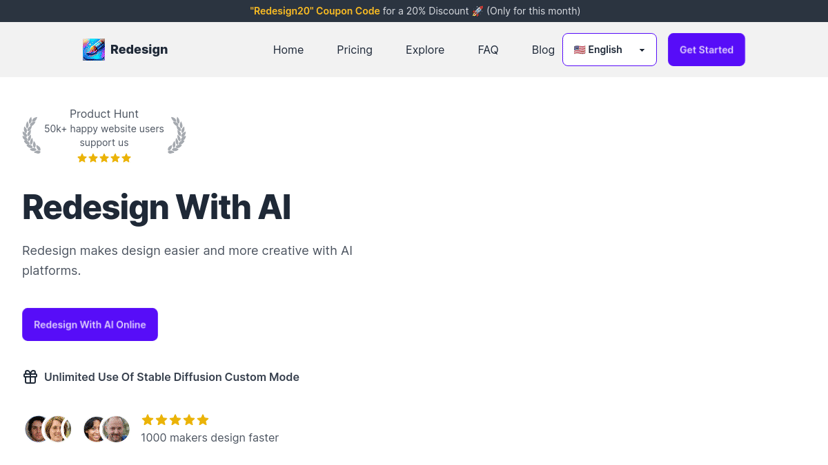Click the Redesign With AI Online button
Screen dimensions: 828x465
click(90, 325)
